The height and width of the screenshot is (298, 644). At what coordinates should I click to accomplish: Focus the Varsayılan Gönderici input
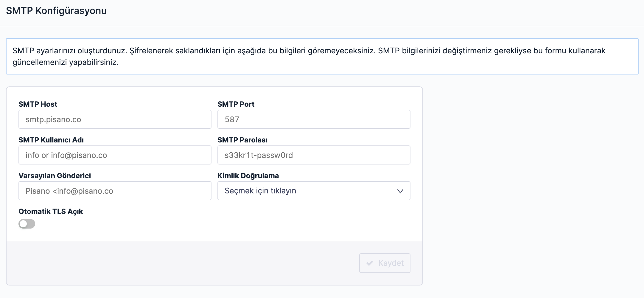point(115,191)
